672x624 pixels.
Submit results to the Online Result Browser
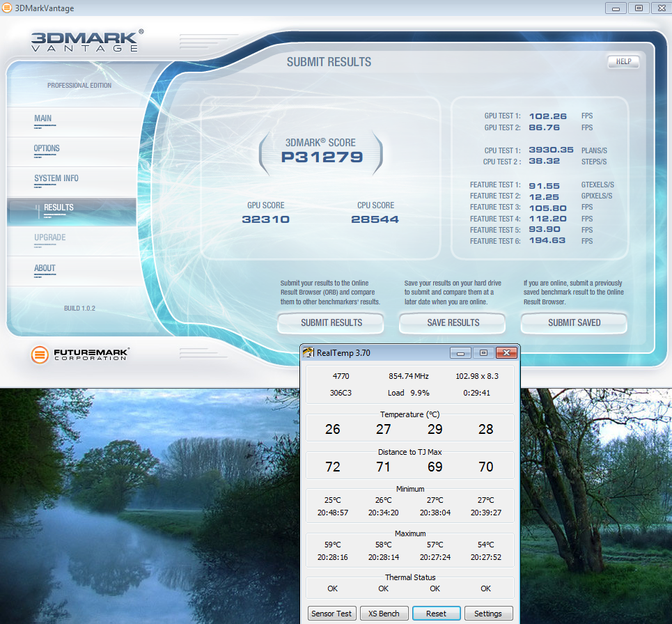331,322
